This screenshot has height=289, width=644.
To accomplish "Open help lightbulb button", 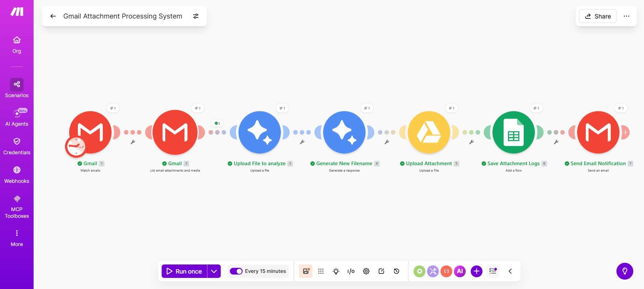I will click(625, 271).
